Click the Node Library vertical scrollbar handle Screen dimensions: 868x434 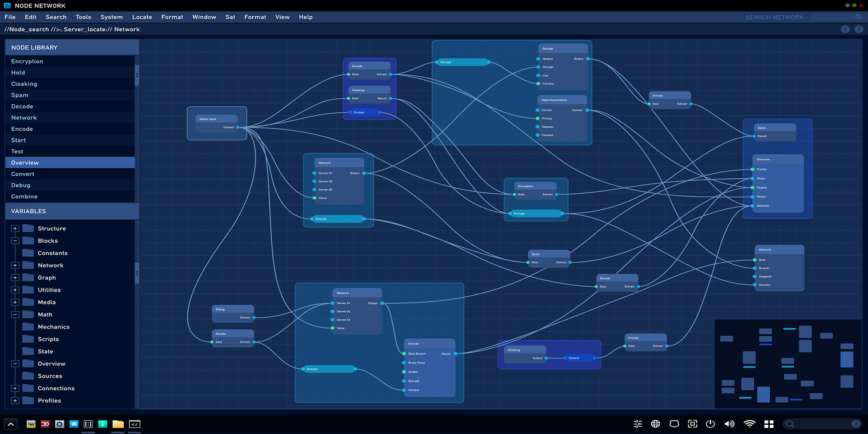coord(137,75)
